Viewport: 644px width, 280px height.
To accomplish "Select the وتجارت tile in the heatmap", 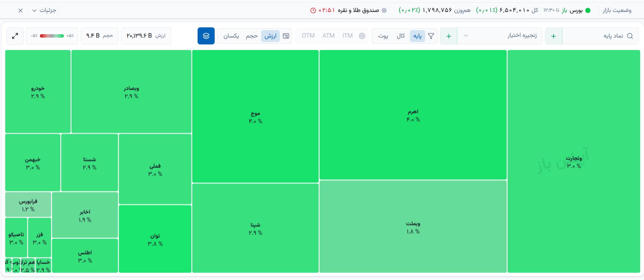I will click(x=574, y=161).
